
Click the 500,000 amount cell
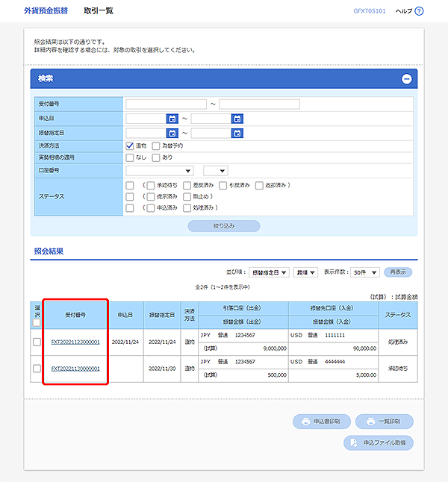click(x=243, y=375)
